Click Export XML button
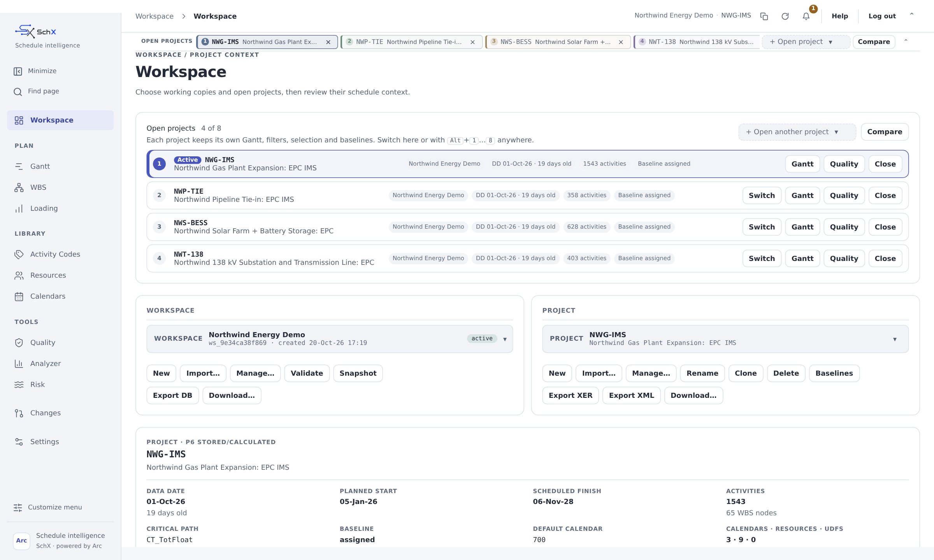 pyautogui.click(x=631, y=395)
